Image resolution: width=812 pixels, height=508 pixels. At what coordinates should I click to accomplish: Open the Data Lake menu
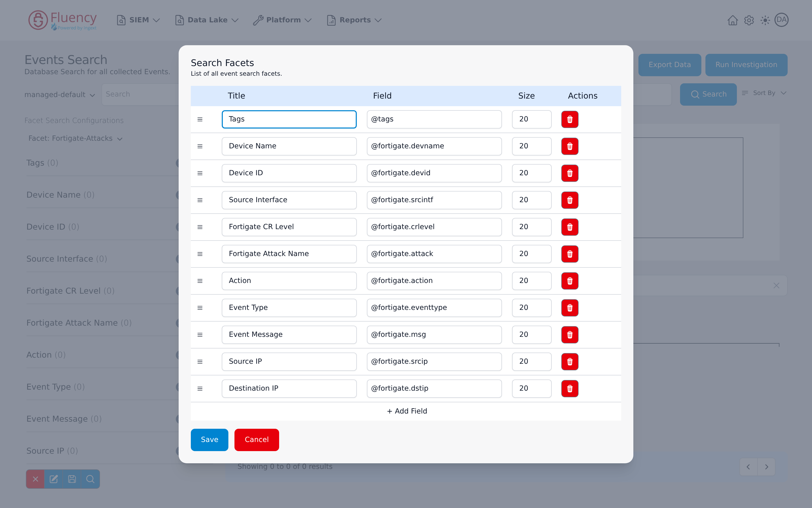click(x=207, y=20)
